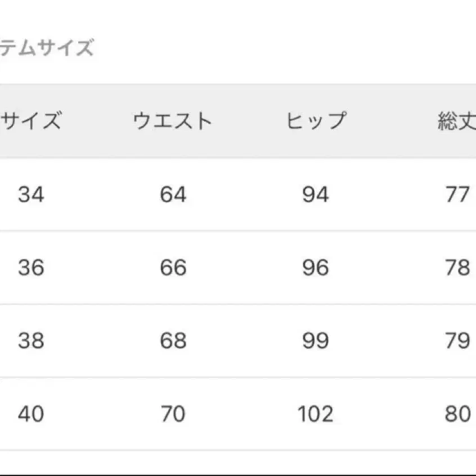Click hip value 96 cell

[x=315, y=268]
